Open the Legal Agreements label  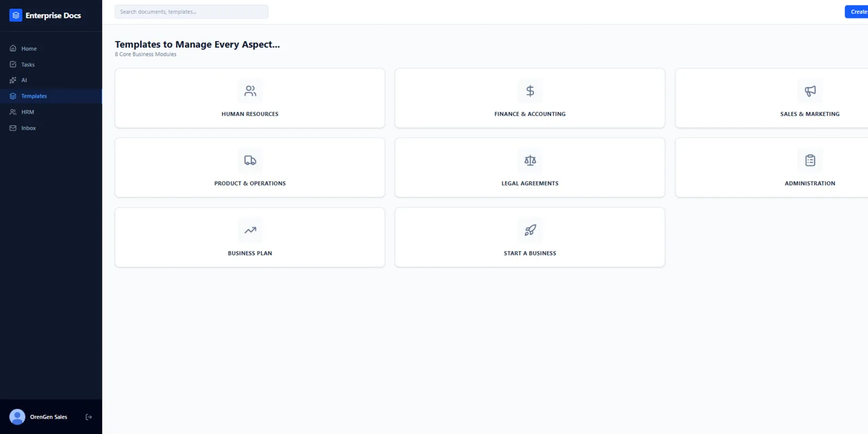(530, 183)
